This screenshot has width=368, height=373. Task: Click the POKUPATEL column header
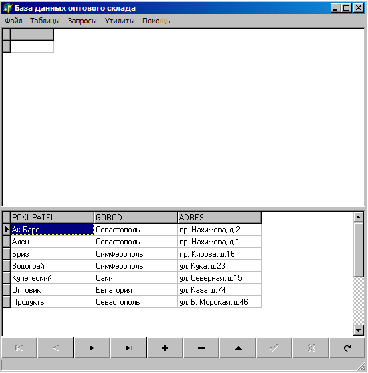pos(52,217)
